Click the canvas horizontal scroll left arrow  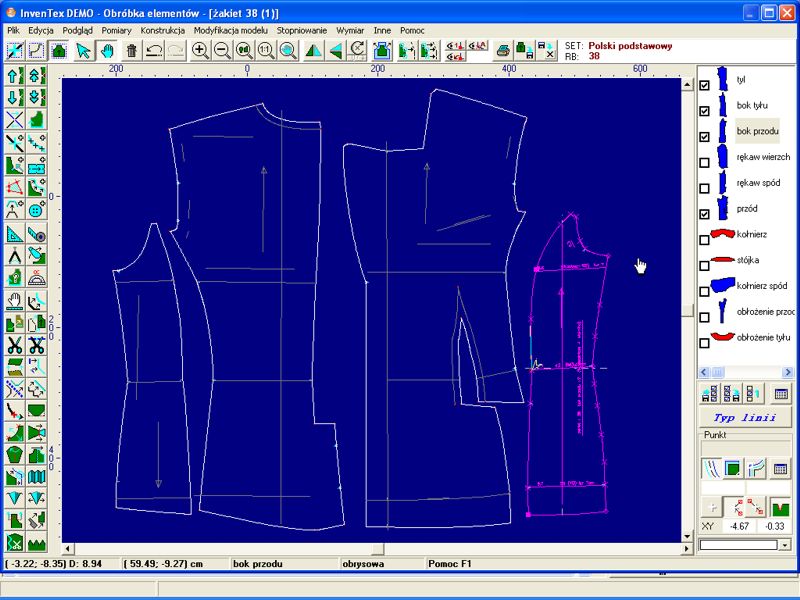(x=68, y=549)
